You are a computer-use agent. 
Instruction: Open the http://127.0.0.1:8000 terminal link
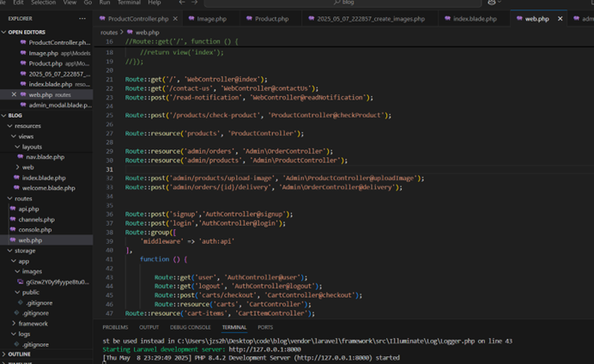click(x=264, y=349)
